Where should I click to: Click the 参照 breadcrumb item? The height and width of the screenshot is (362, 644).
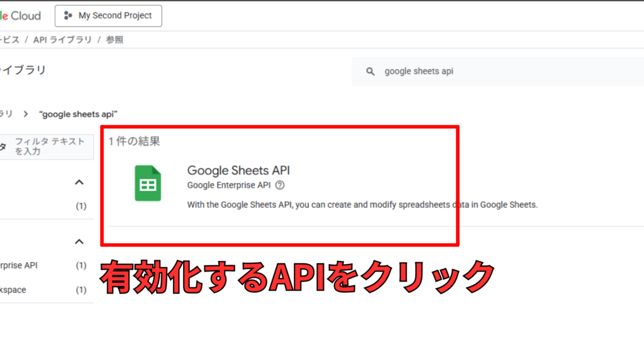114,40
